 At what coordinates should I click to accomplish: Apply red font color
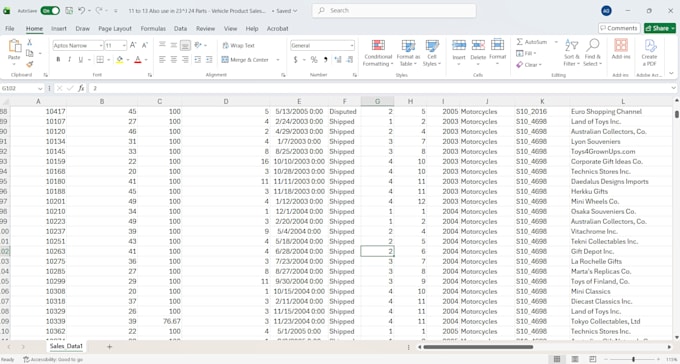coord(138,60)
